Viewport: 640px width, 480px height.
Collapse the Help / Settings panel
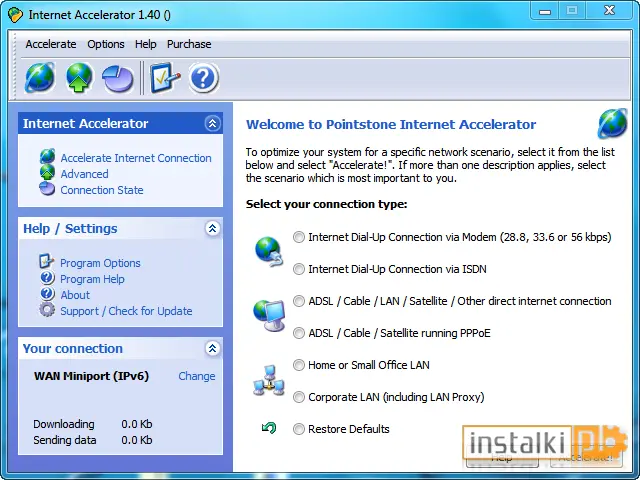(212, 229)
